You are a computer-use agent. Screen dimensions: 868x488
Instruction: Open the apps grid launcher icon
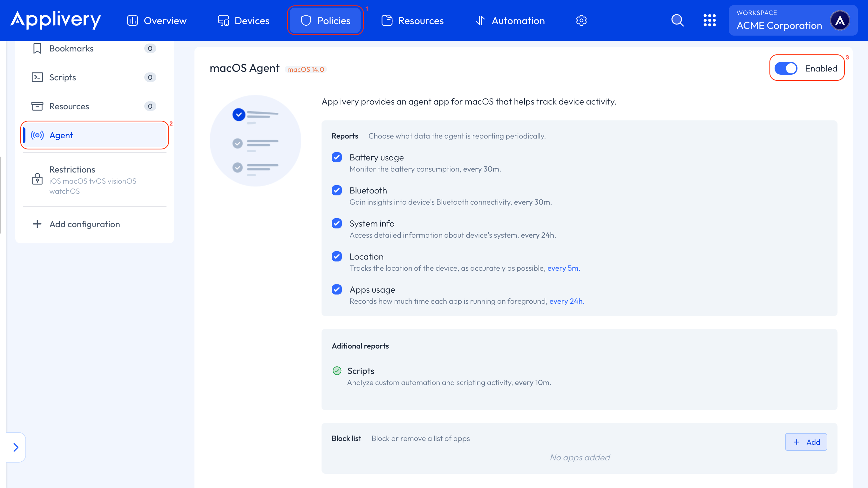point(709,21)
